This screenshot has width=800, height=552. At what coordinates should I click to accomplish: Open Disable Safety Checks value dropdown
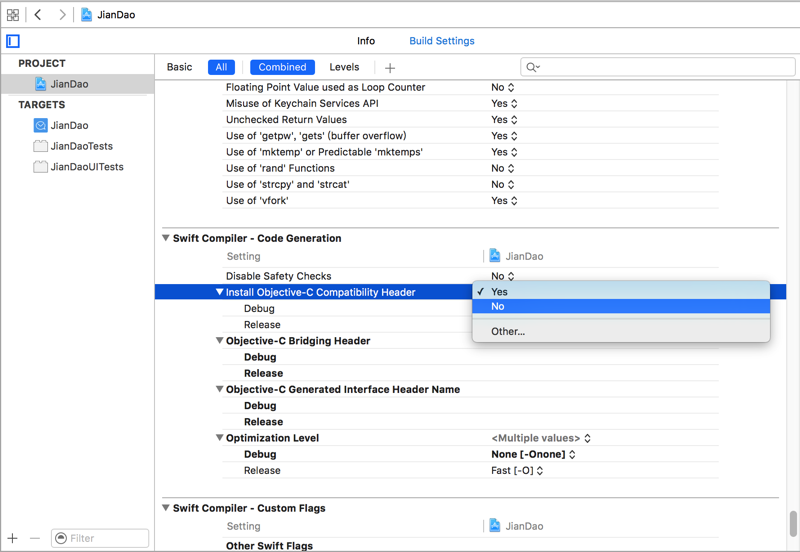point(503,276)
